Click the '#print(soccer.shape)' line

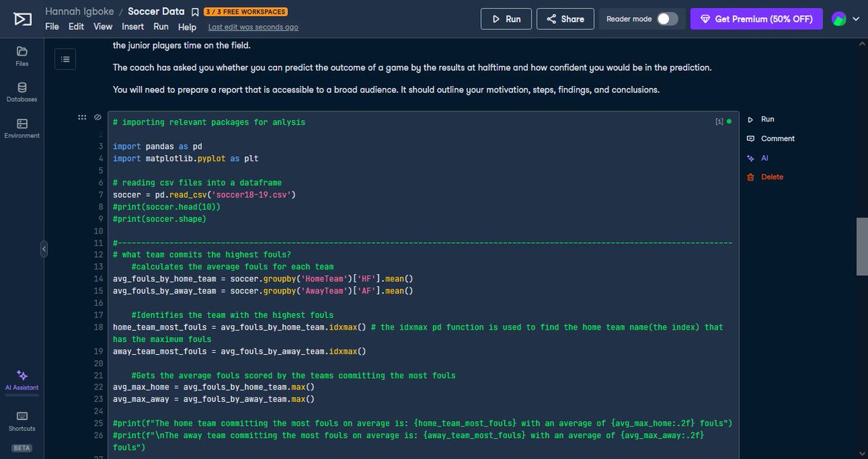pos(160,218)
